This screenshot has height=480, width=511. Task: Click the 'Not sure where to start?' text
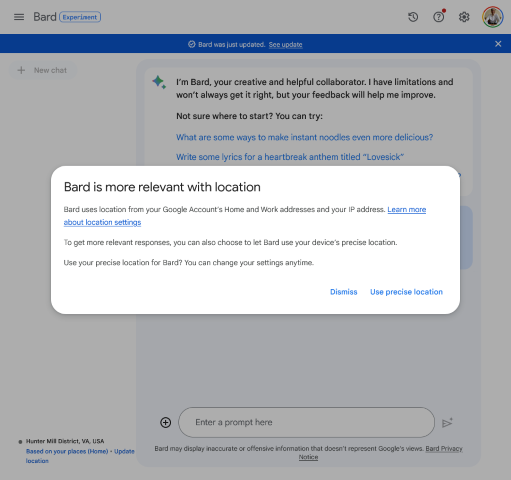pyautogui.click(x=249, y=116)
